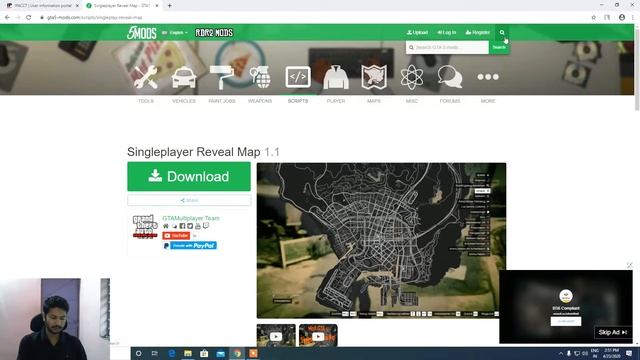Click the MISC category label
Screen dimensions: 640x360
click(x=412, y=101)
